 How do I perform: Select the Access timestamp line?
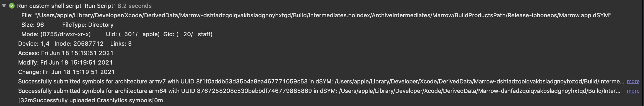[66, 53]
